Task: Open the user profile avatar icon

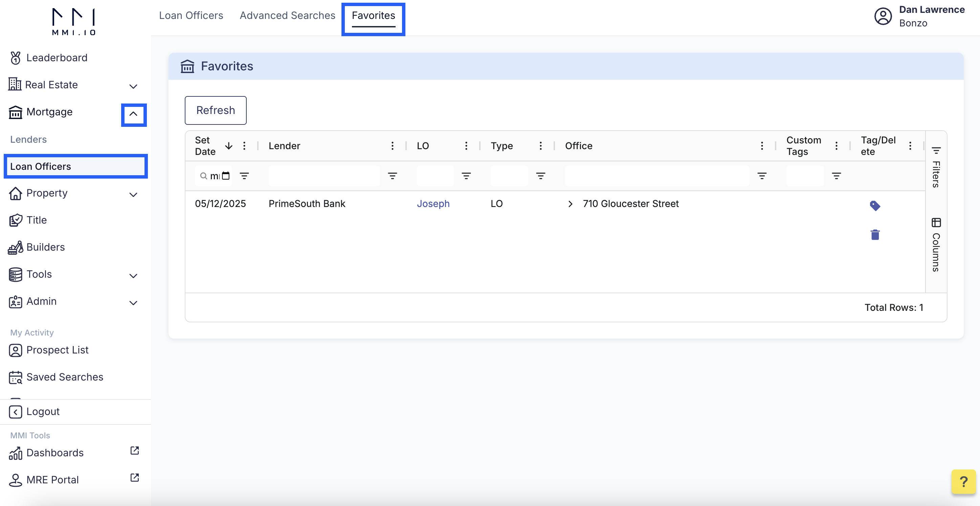Action: [x=883, y=16]
